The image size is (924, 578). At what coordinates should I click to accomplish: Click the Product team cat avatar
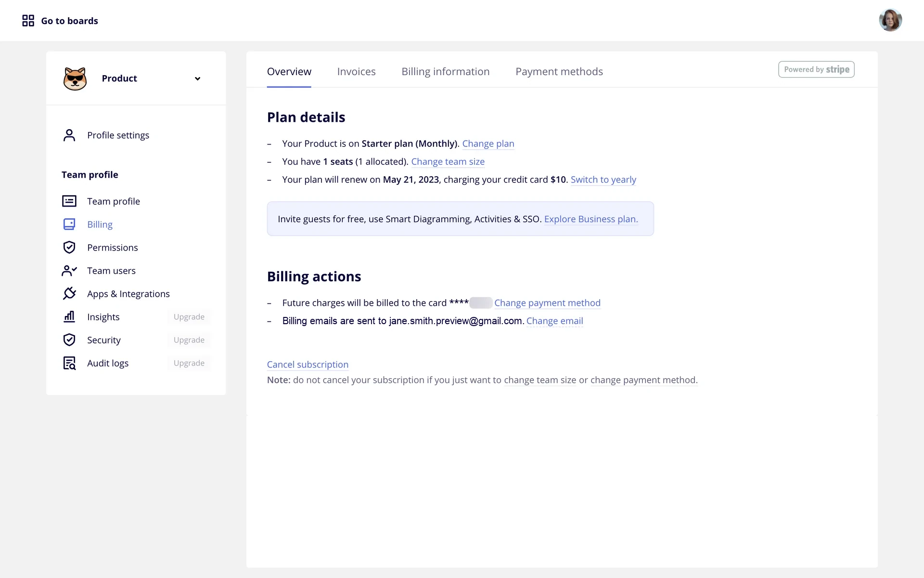[x=75, y=79]
